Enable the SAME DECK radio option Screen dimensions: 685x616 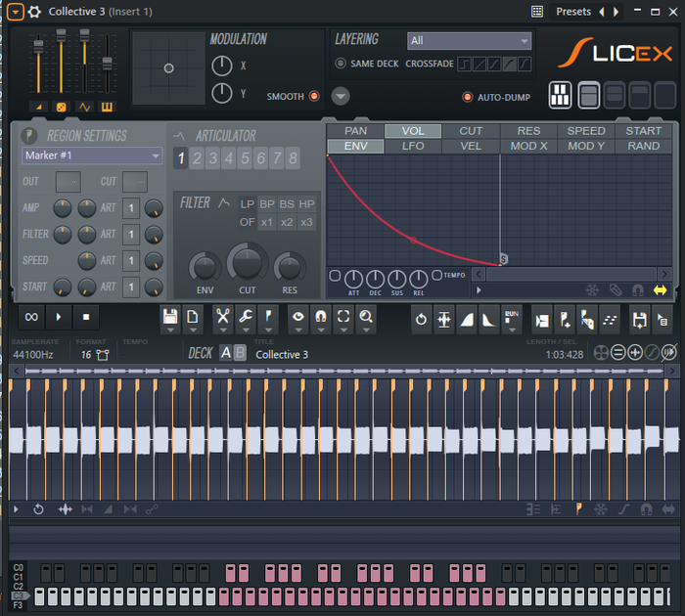(x=341, y=64)
